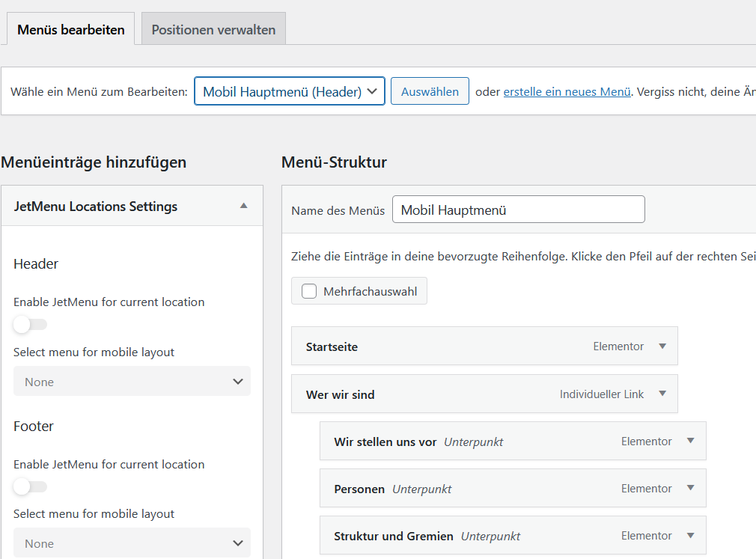Image resolution: width=756 pixels, height=559 pixels.
Task: Open the Positionen verwalten tab
Action: (213, 29)
